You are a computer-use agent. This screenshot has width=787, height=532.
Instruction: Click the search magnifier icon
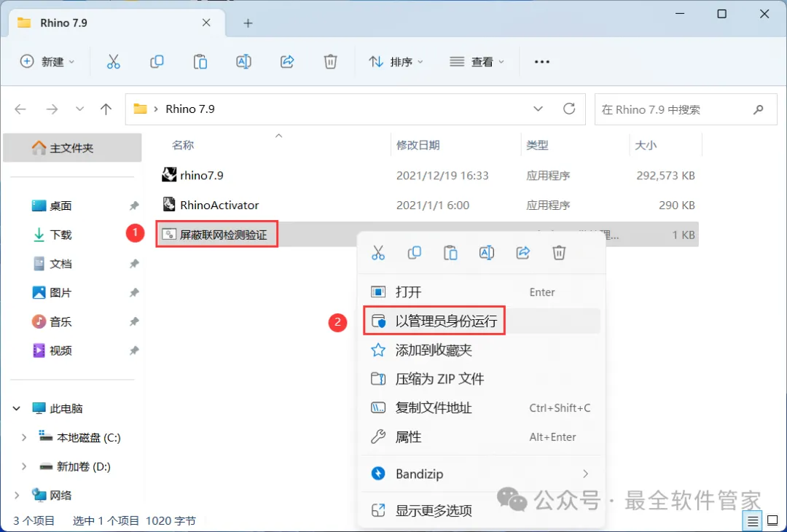pos(759,109)
